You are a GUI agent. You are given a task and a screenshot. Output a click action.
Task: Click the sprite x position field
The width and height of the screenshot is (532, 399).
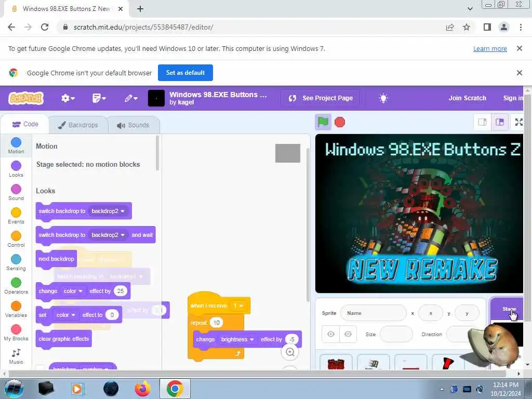[x=431, y=313]
